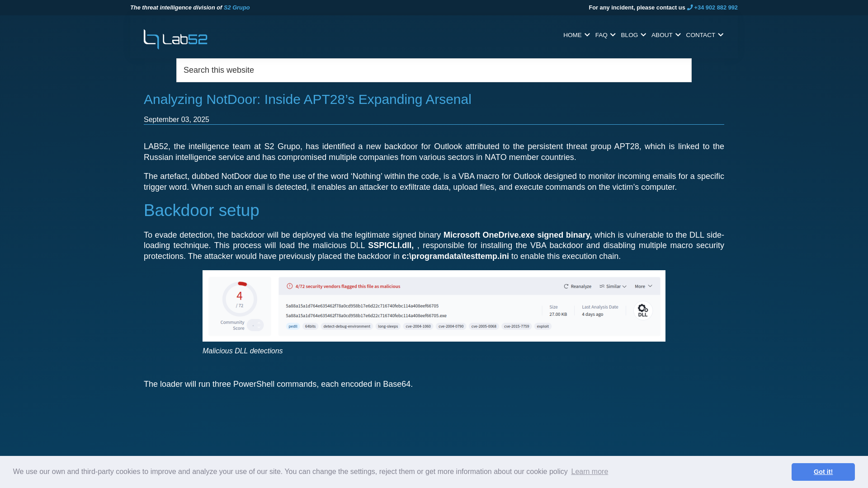Expand the CONTACT dropdown chevron
Image resolution: width=868 pixels, height=488 pixels.
pyautogui.click(x=721, y=35)
